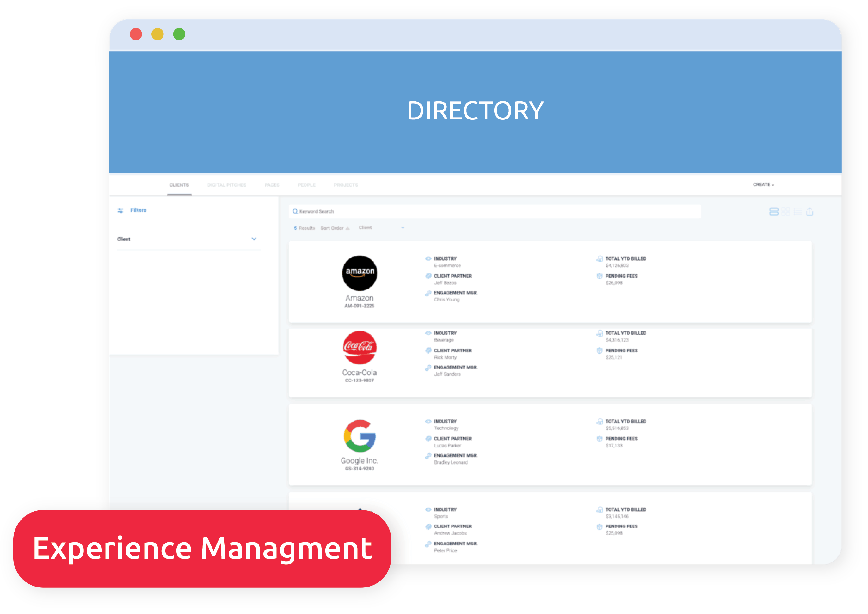Click the Google Client Partner icon
The width and height of the screenshot is (868, 614).
[x=428, y=439]
